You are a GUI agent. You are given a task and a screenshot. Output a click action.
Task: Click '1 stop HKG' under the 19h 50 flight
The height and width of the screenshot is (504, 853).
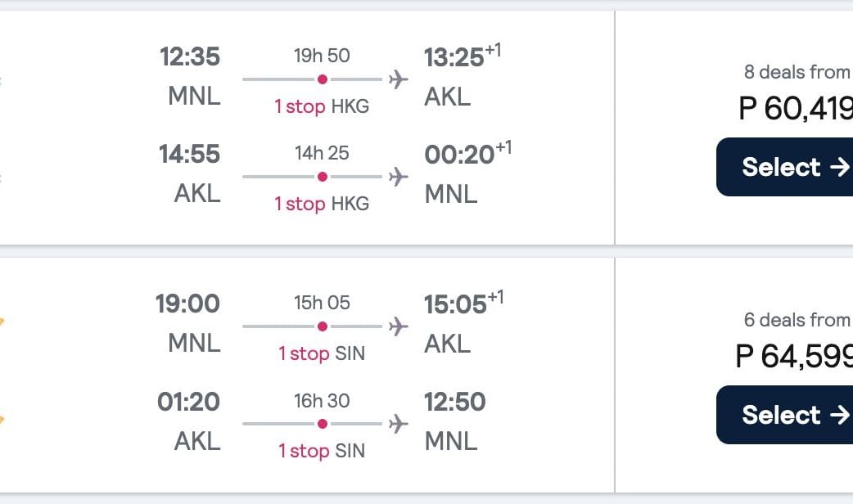click(x=322, y=106)
